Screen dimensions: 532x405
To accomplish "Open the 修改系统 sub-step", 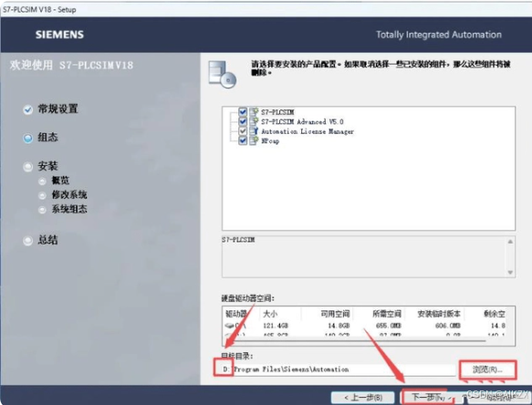I will pos(69,194).
